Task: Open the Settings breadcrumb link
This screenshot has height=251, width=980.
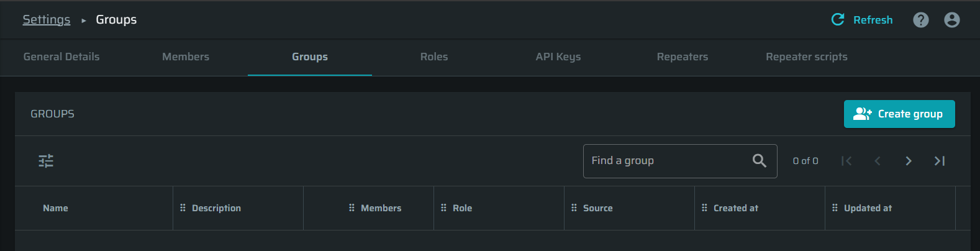Action: coord(47,19)
